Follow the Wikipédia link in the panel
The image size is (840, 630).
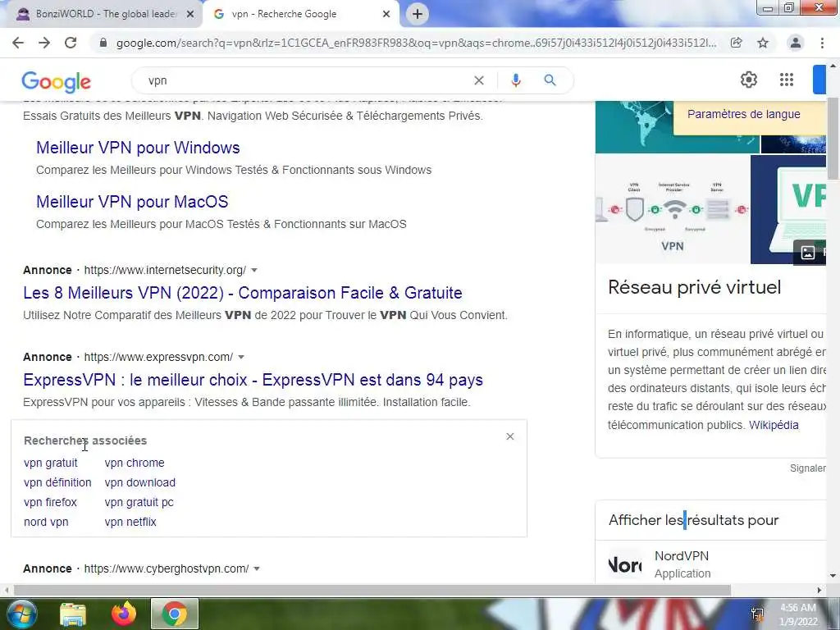(774, 425)
